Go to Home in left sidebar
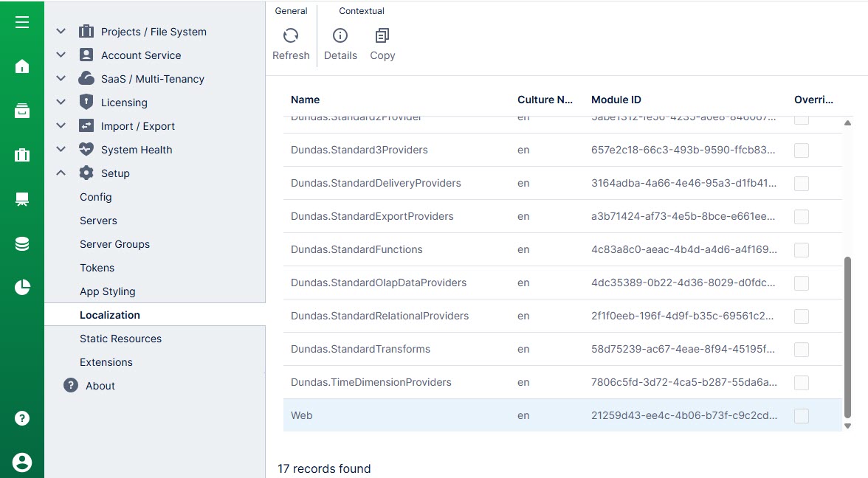Image resolution: width=868 pixels, height=478 pixels. point(22,66)
